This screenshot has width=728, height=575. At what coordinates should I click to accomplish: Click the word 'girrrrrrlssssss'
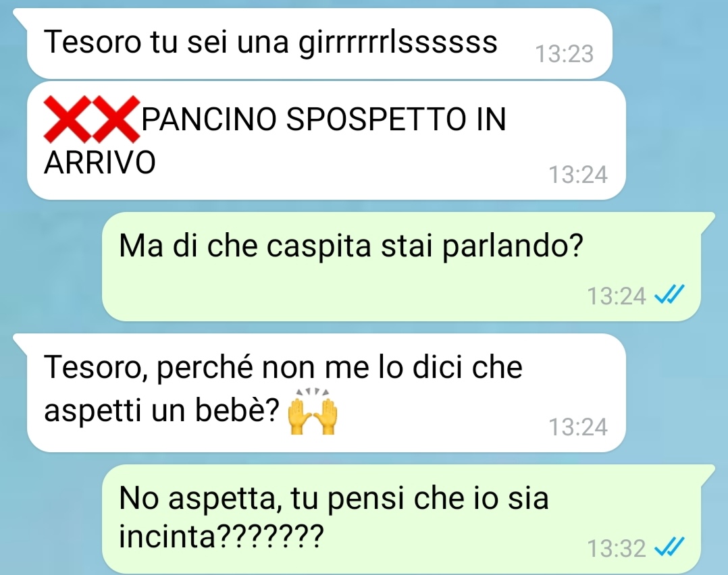(x=398, y=43)
